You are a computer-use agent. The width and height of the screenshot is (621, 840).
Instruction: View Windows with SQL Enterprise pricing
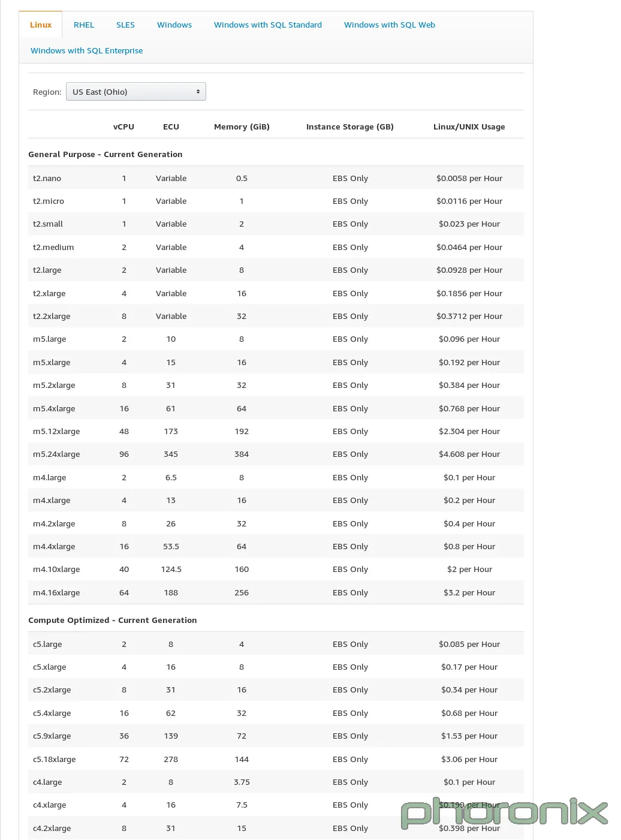86,50
